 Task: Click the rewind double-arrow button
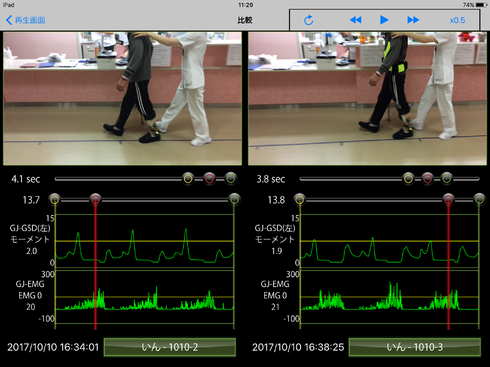point(355,20)
